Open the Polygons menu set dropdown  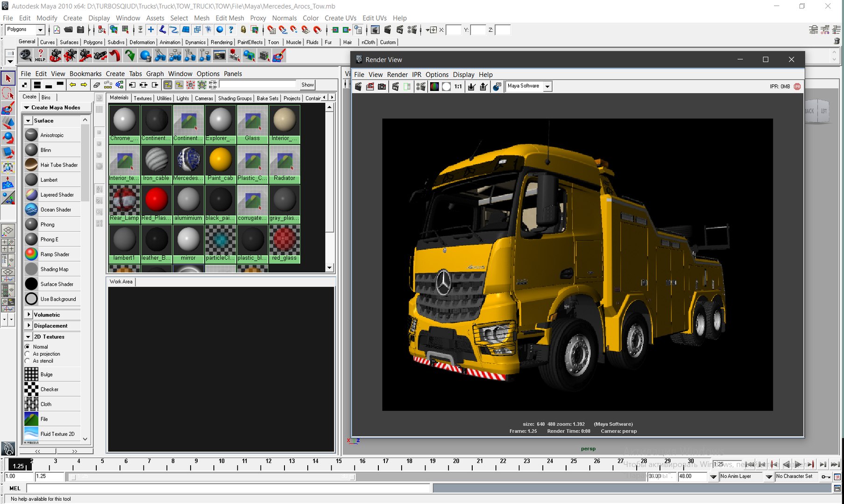(x=40, y=30)
